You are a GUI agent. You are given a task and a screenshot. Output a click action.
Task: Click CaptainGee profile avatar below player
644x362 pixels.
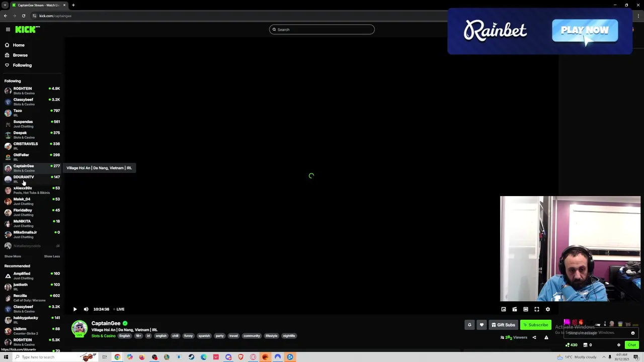tap(79, 329)
